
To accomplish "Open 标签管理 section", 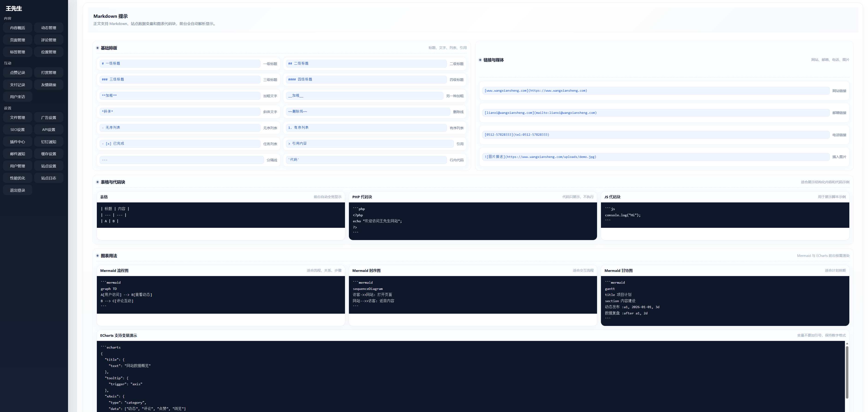I will click(x=18, y=52).
